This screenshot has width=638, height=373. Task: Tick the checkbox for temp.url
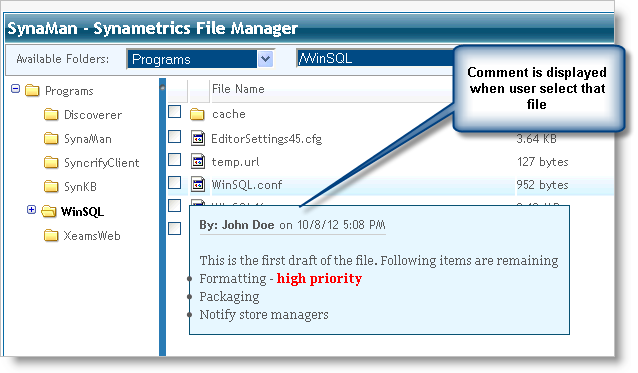[x=175, y=159]
